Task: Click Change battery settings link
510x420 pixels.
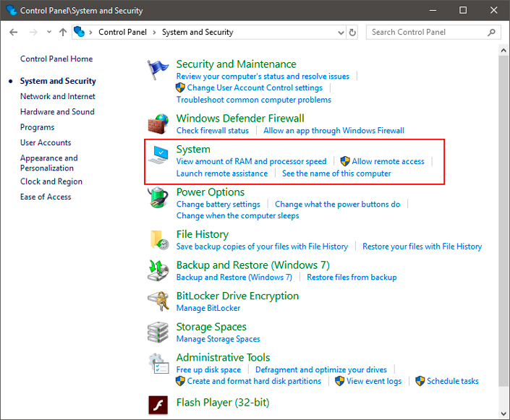Action: point(218,204)
